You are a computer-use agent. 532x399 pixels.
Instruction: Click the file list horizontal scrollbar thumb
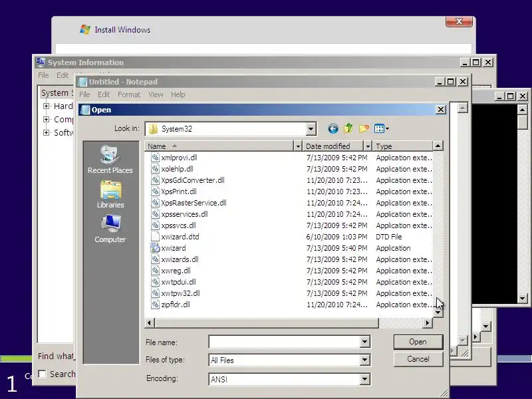[x=267, y=323]
